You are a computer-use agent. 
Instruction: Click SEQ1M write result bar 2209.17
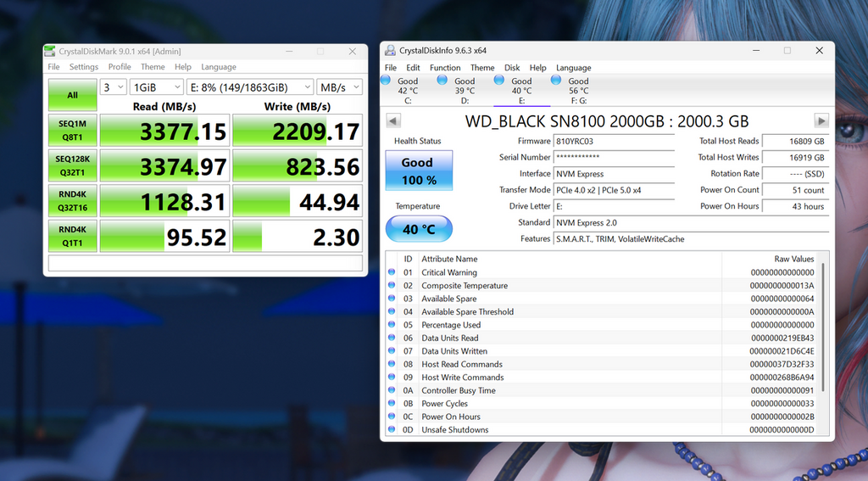(x=298, y=131)
